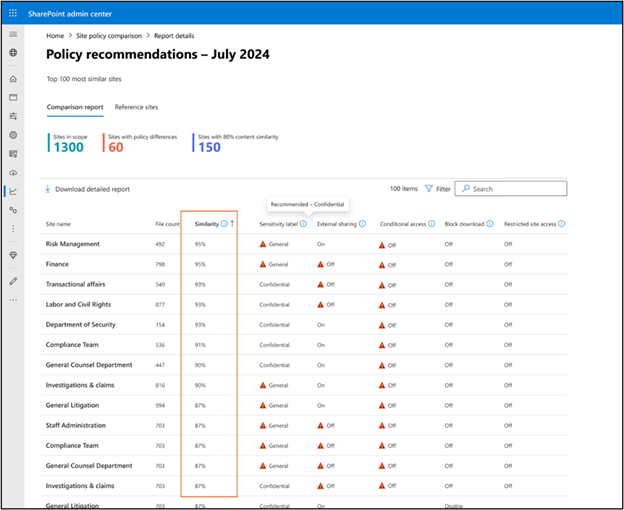
Task: Click the download arrow icon
Action: coord(47,189)
